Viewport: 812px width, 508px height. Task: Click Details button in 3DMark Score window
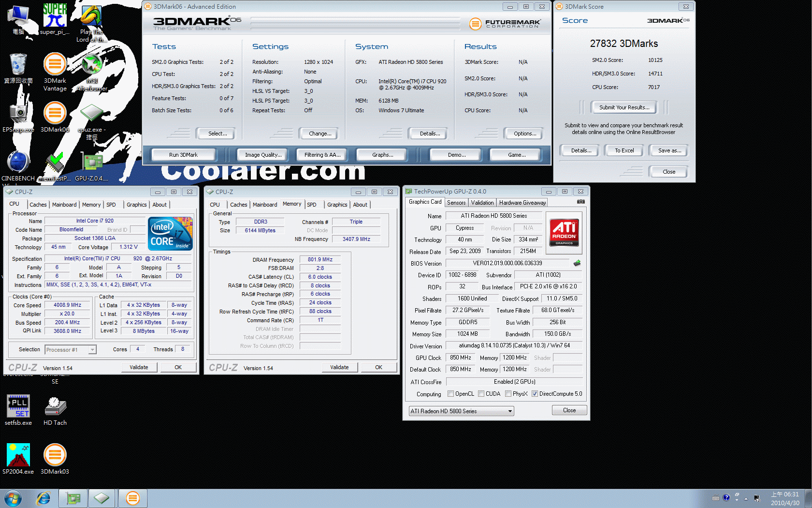point(581,150)
